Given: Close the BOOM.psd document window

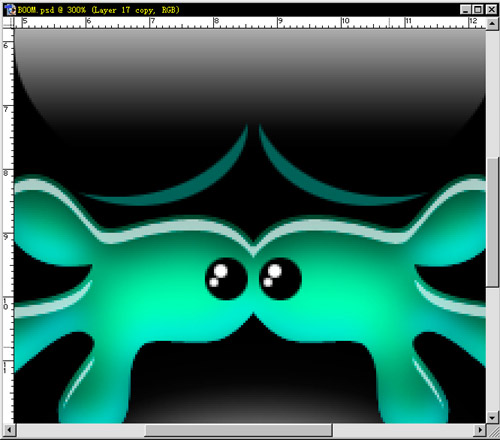Looking at the screenshot, I should (x=492, y=10).
